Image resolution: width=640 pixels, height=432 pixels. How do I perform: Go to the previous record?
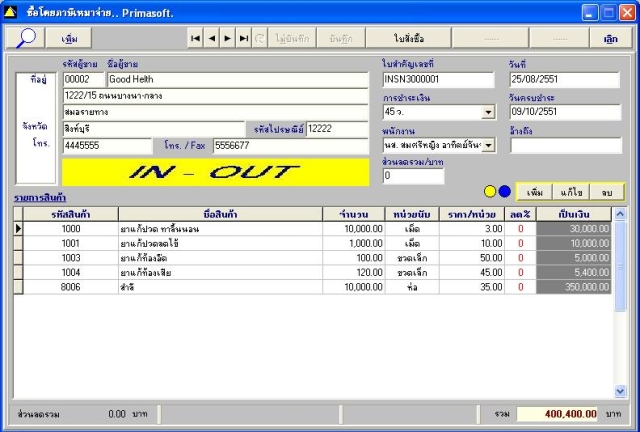pos(211,38)
